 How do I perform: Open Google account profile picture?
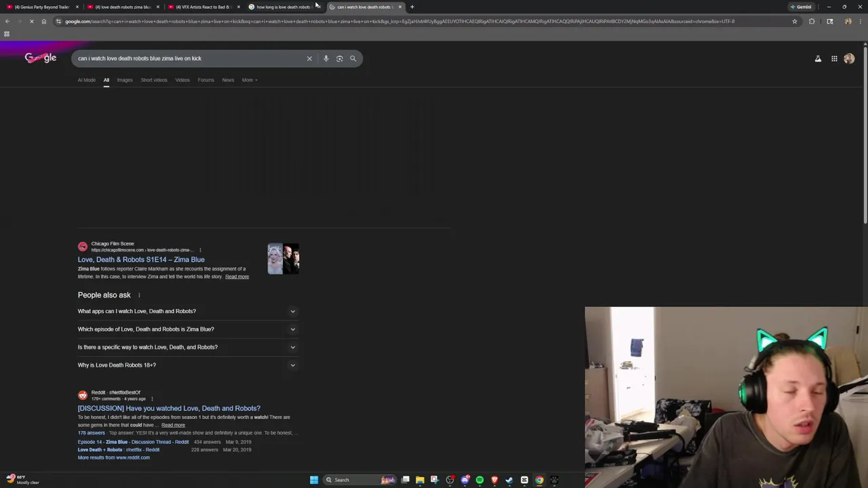tap(849, 59)
